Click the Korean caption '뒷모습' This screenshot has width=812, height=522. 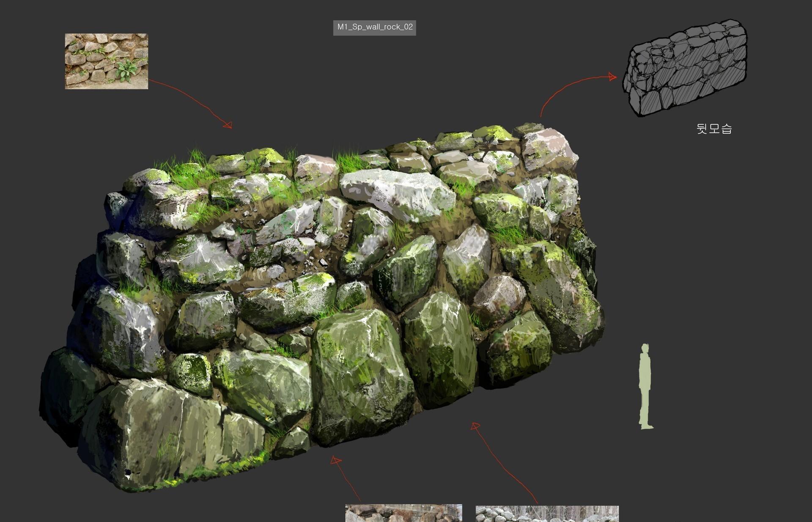click(714, 129)
